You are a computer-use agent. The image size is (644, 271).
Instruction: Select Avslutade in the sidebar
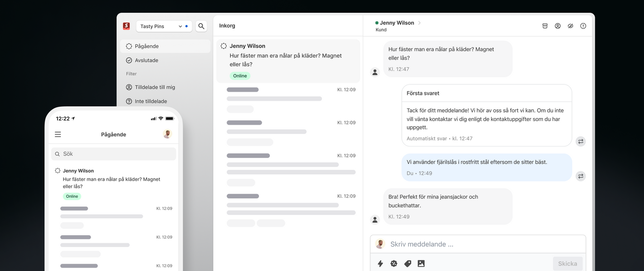pyautogui.click(x=166, y=60)
